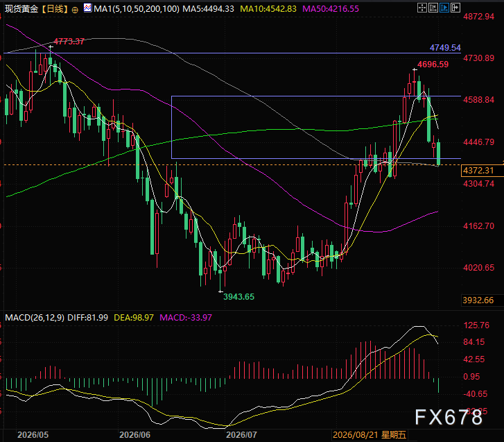Select the MACD:-33.97 readout
504x442 pixels.
point(186,318)
